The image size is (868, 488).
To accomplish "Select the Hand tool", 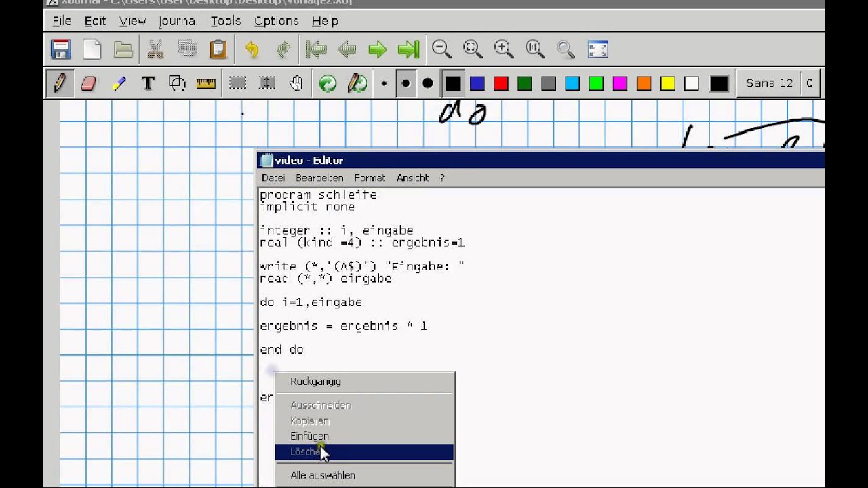I will click(296, 83).
